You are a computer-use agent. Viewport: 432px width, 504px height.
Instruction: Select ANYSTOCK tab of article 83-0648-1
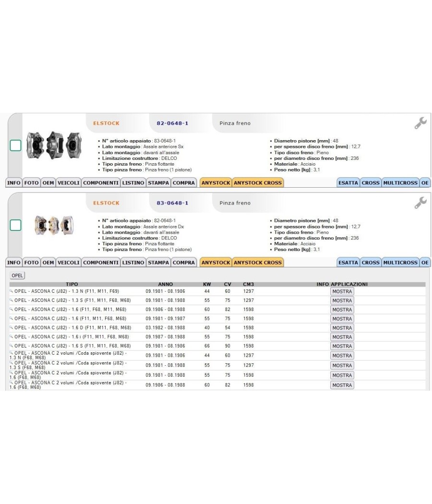[x=216, y=263]
